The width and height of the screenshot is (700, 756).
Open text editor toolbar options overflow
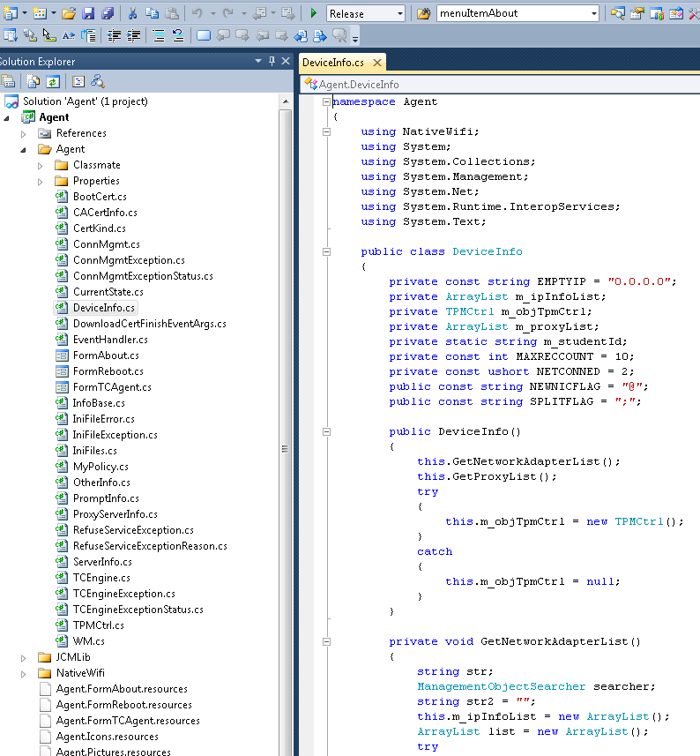pyautogui.click(x=355, y=38)
